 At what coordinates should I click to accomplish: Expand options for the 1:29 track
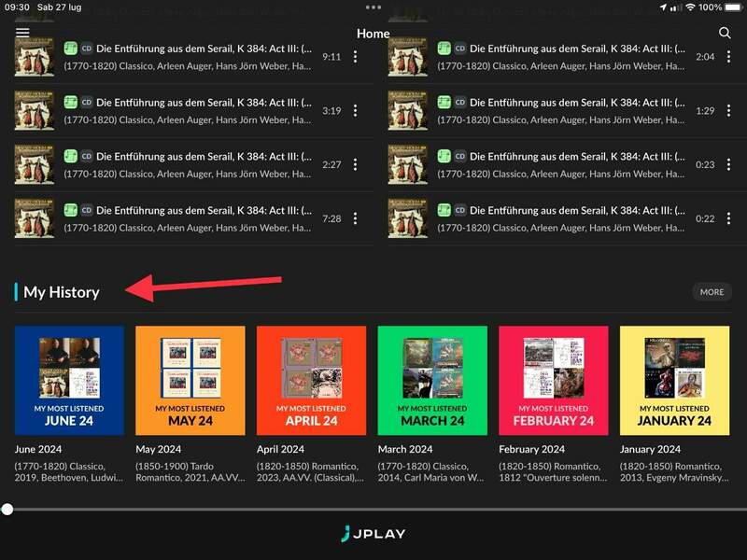[x=728, y=111]
